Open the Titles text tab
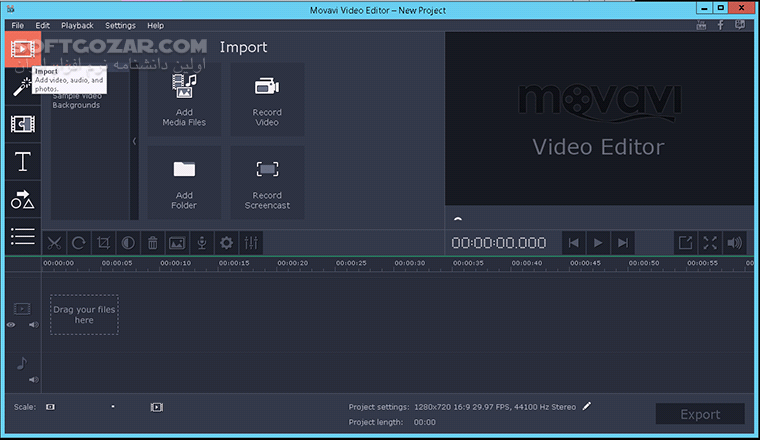The height and width of the screenshot is (440, 760). [23, 162]
